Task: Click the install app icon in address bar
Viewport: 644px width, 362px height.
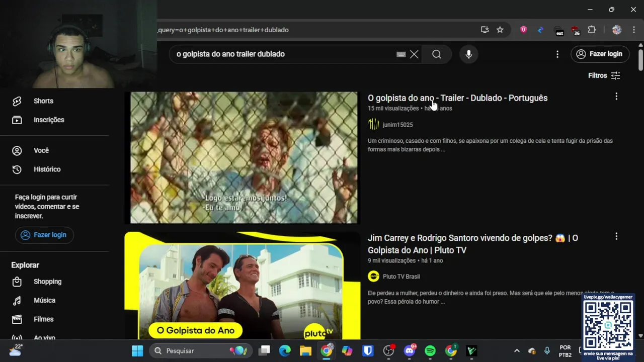Action: click(x=485, y=30)
